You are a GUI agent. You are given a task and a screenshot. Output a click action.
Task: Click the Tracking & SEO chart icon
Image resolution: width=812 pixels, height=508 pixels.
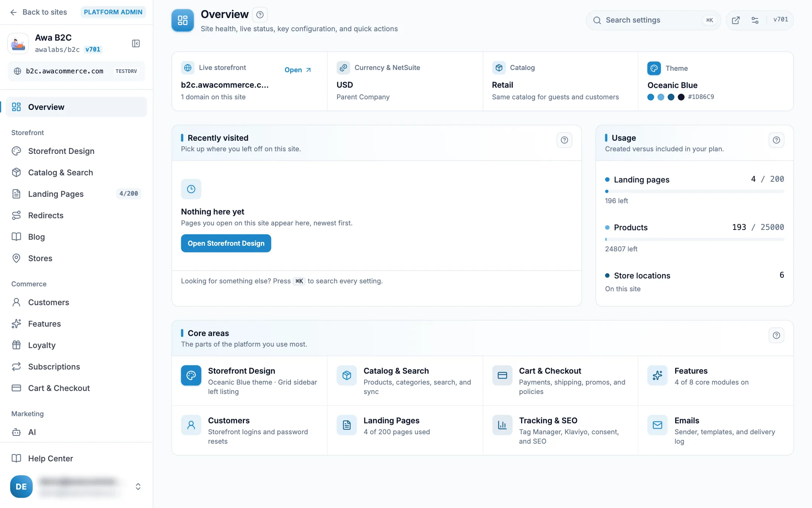pyautogui.click(x=502, y=425)
